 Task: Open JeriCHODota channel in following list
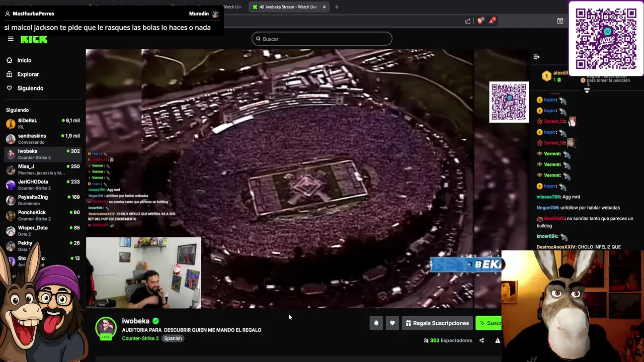pyautogui.click(x=42, y=185)
